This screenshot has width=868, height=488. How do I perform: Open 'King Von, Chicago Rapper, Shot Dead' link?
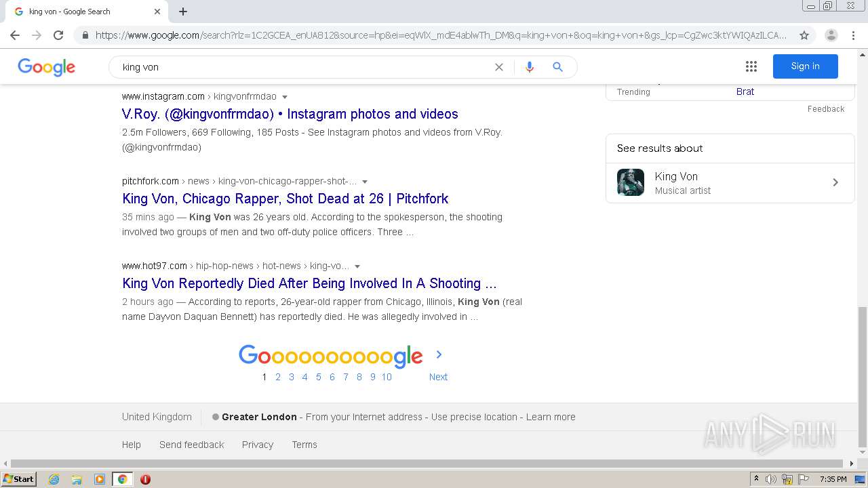click(285, 199)
